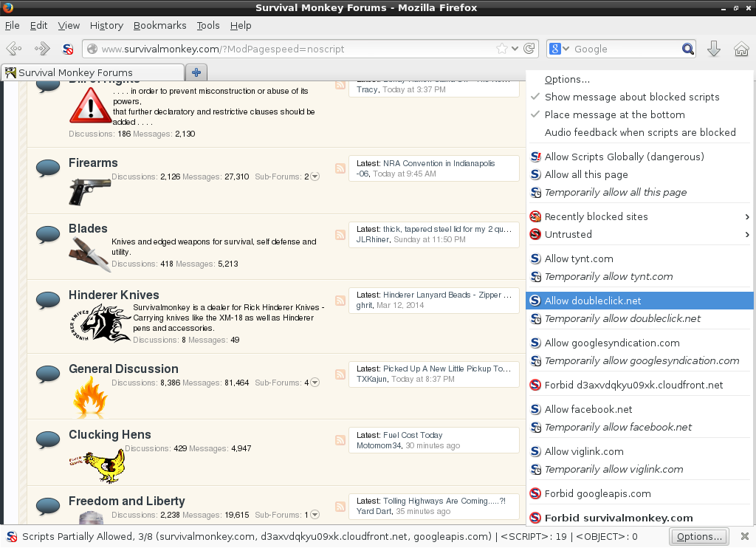Expand the Recently blocked sites submenu
This screenshot has height=548, width=756.
640,216
